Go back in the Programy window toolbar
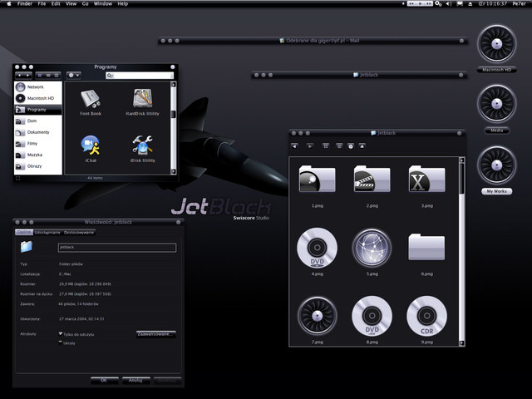 20,75
